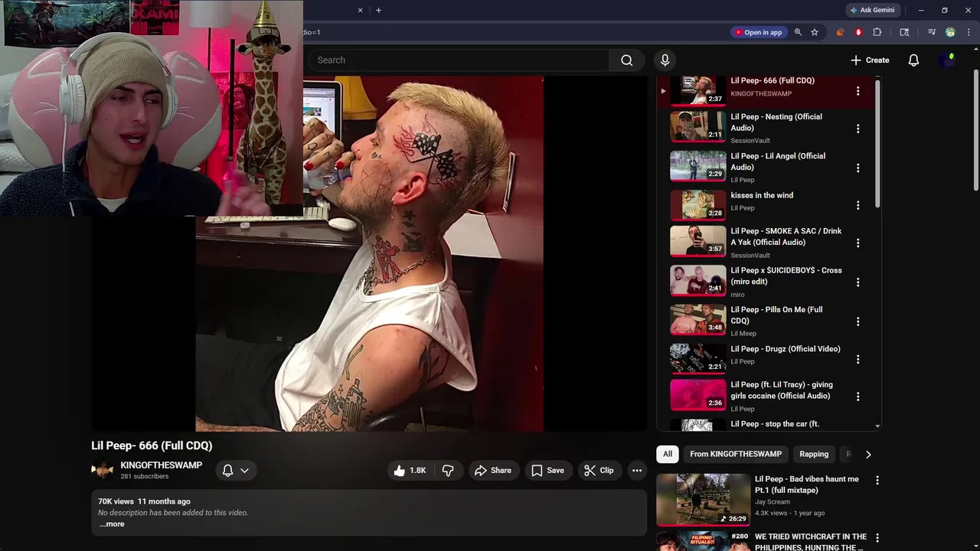Open the Chrome profile avatar

point(950,32)
